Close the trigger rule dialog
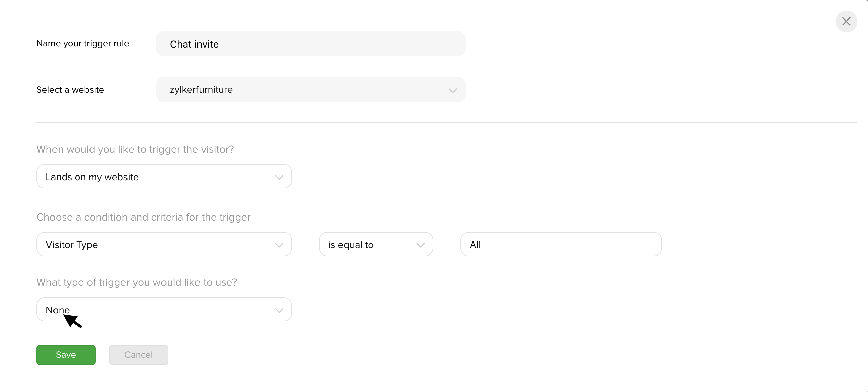 (846, 22)
